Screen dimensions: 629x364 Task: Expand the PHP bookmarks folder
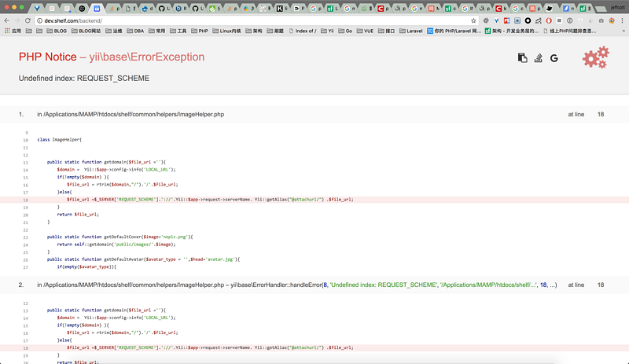click(x=199, y=31)
